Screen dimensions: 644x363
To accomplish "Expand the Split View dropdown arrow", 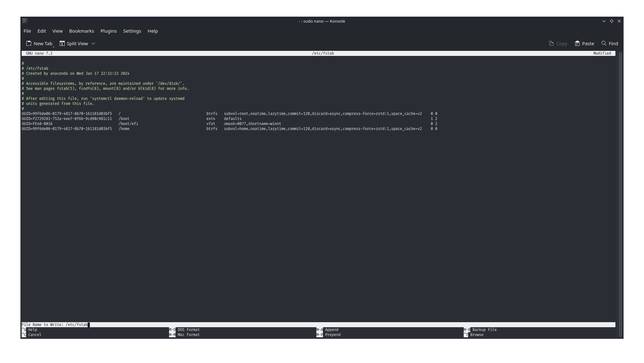I will point(93,44).
